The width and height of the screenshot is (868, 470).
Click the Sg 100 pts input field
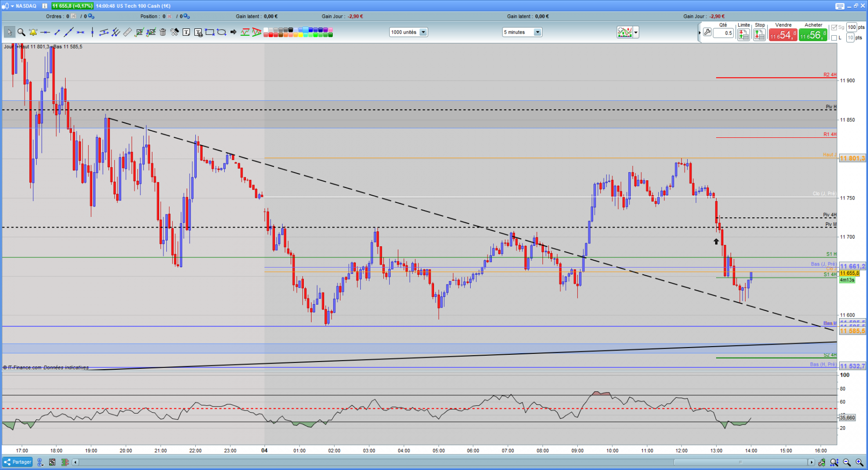point(852,27)
